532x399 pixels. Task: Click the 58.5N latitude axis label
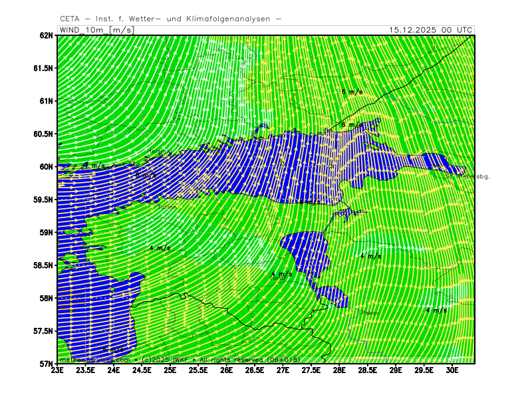click(41, 265)
